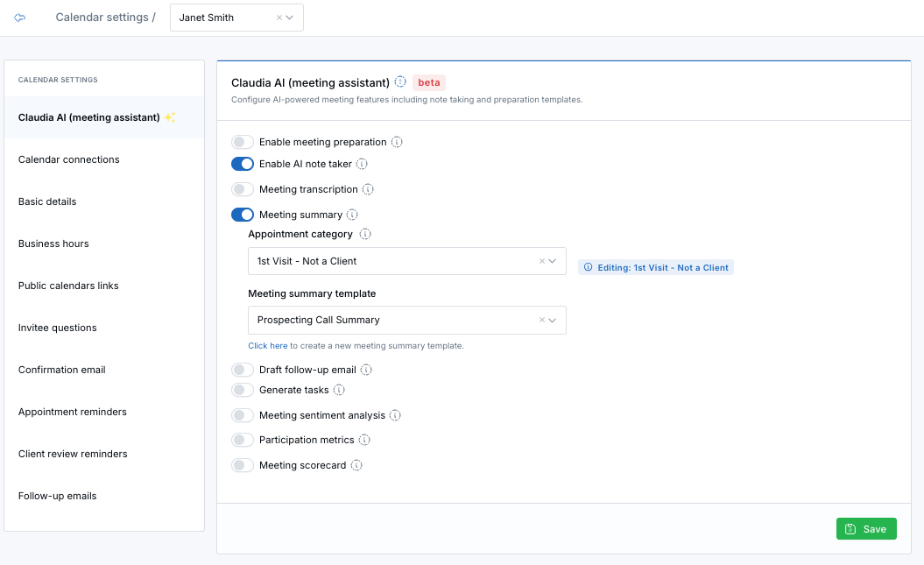Select Calendar connections in the sidebar
Screen dimensions: 924x565
pos(68,159)
